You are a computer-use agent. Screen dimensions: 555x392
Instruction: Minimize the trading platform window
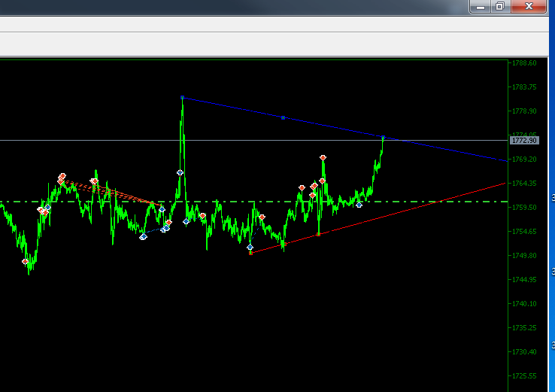click(481, 6)
